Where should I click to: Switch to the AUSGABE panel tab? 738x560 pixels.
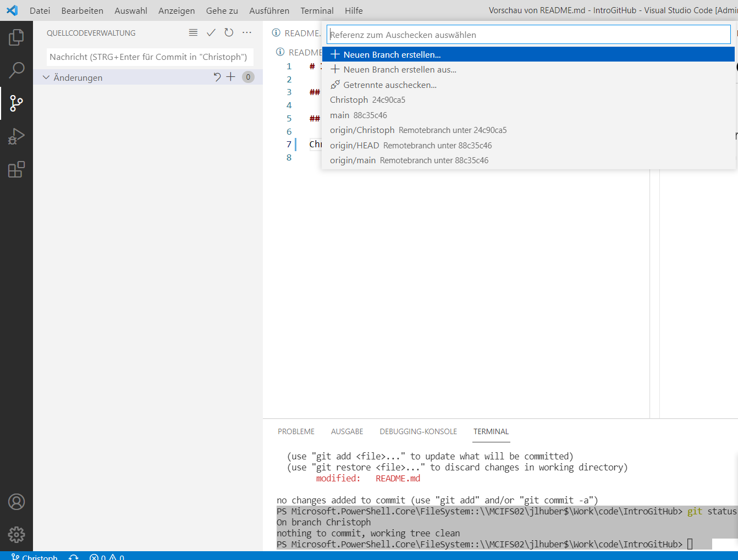coord(347,431)
